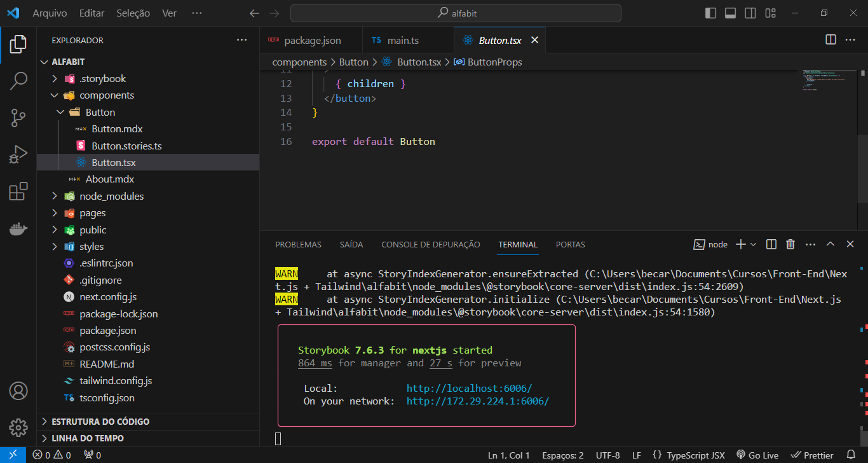Open the Source Control view

tap(18, 118)
